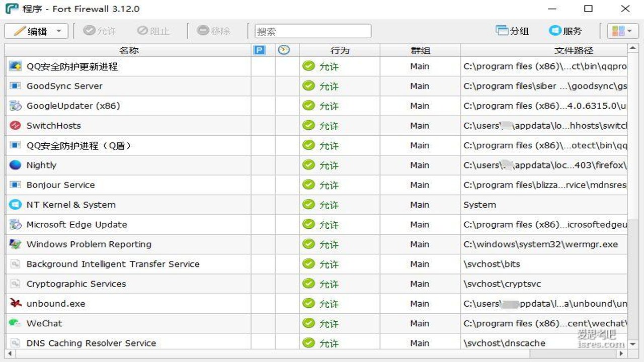Sort by the 行为 action column header

(x=340, y=50)
